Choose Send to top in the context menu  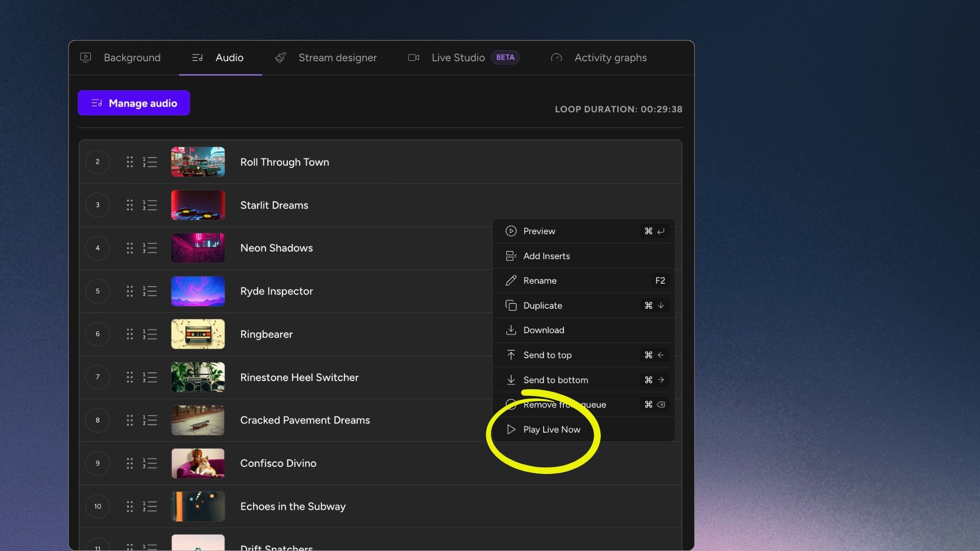click(x=547, y=355)
